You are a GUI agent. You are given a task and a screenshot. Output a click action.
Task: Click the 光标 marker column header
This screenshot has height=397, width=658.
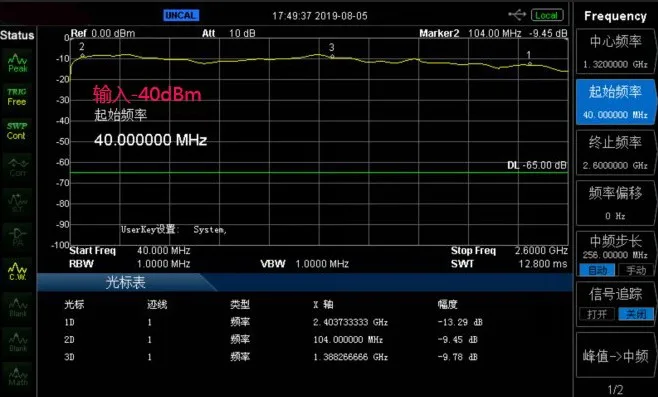tap(74, 304)
